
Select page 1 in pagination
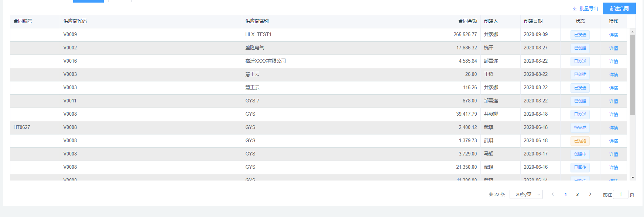click(x=565, y=194)
